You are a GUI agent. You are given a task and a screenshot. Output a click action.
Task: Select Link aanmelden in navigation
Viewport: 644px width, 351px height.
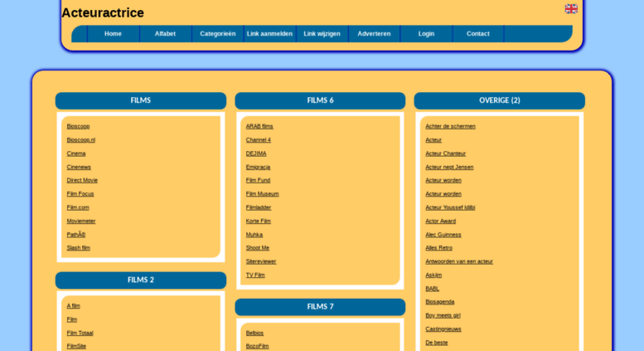[x=270, y=34]
